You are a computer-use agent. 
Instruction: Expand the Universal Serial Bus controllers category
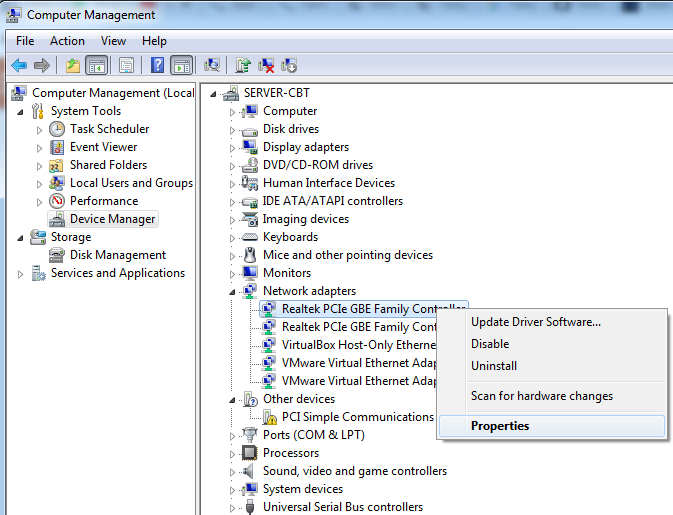point(232,509)
